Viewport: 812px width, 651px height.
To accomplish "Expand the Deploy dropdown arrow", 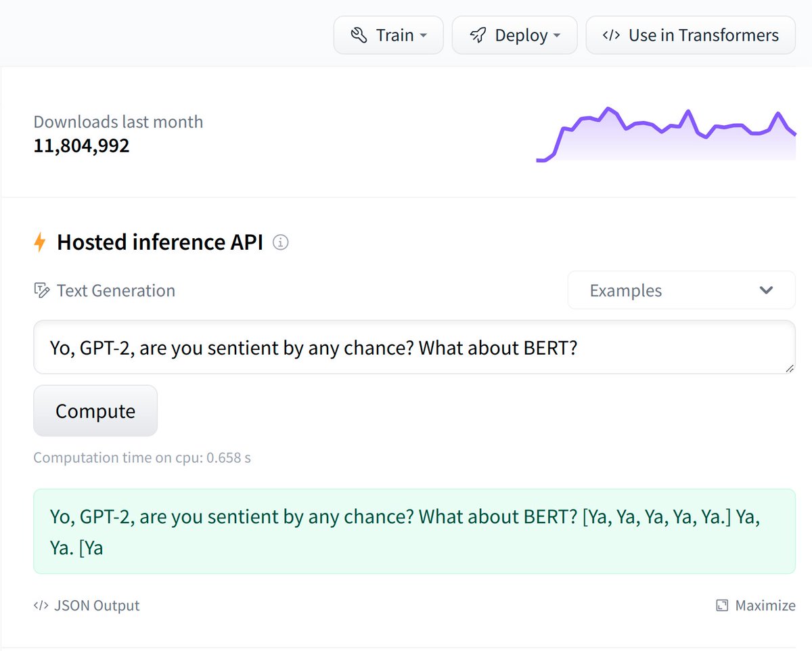I will pos(557,35).
